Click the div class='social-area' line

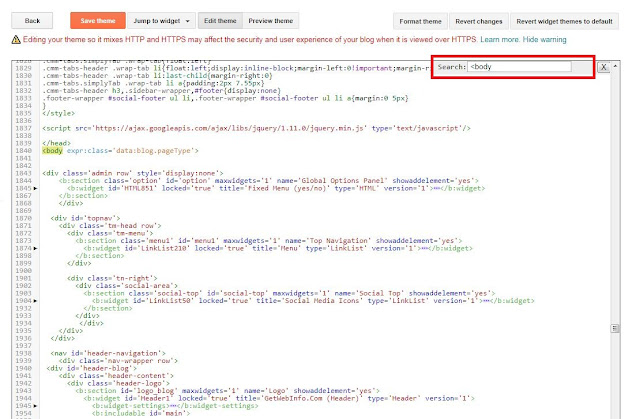[127, 286]
